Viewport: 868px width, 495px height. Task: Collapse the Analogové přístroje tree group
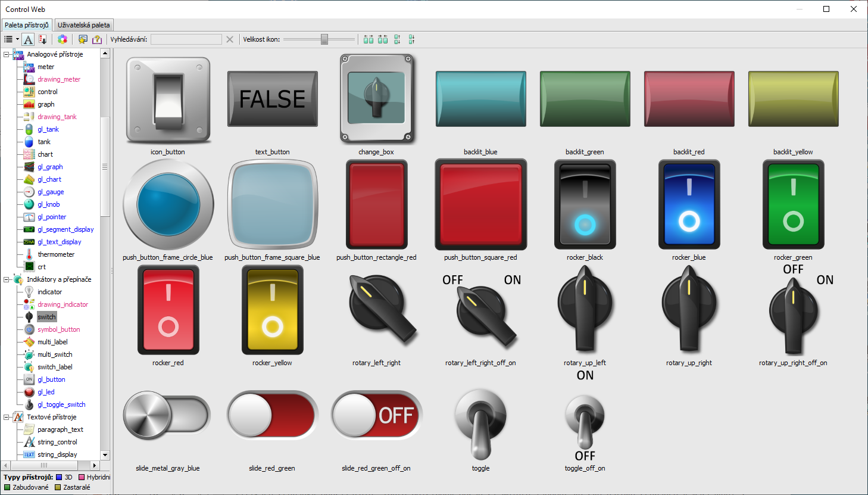click(7, 54)
